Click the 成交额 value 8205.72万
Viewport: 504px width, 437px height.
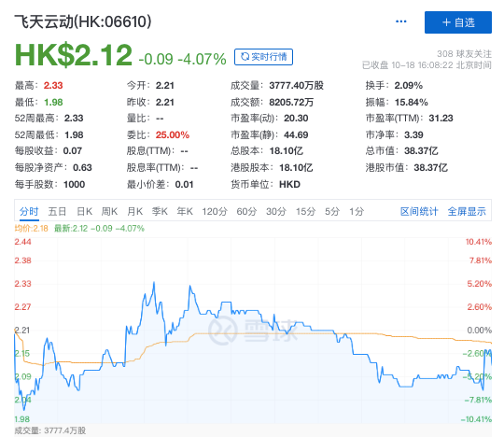point(291,103)
